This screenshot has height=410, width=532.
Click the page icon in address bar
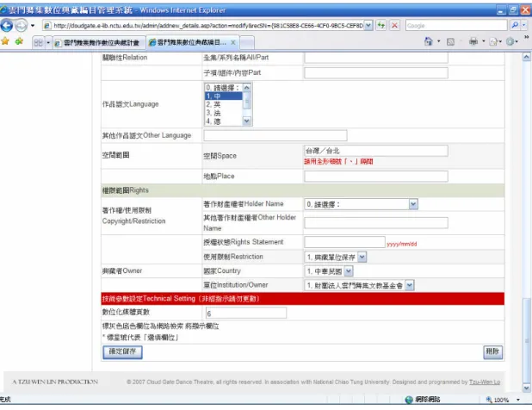(47, 26)
